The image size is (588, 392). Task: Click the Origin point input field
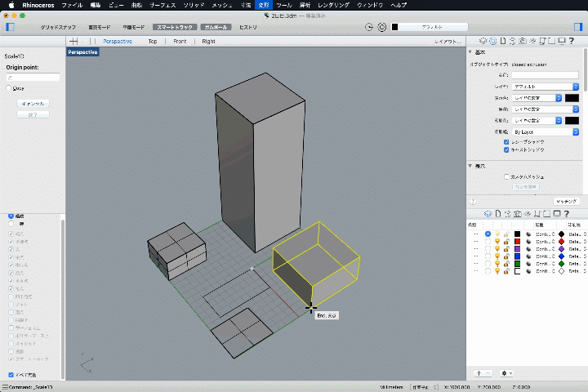33,78
